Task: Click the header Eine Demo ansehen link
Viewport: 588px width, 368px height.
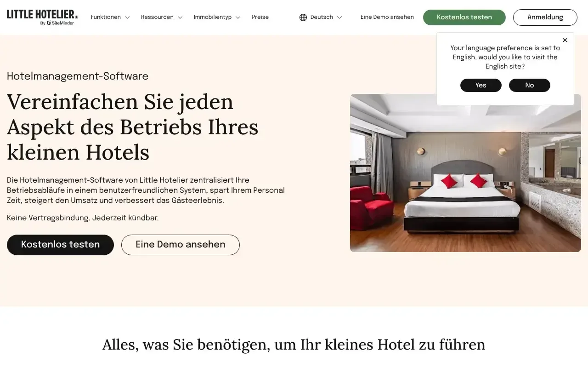Action: pos(387,17)
